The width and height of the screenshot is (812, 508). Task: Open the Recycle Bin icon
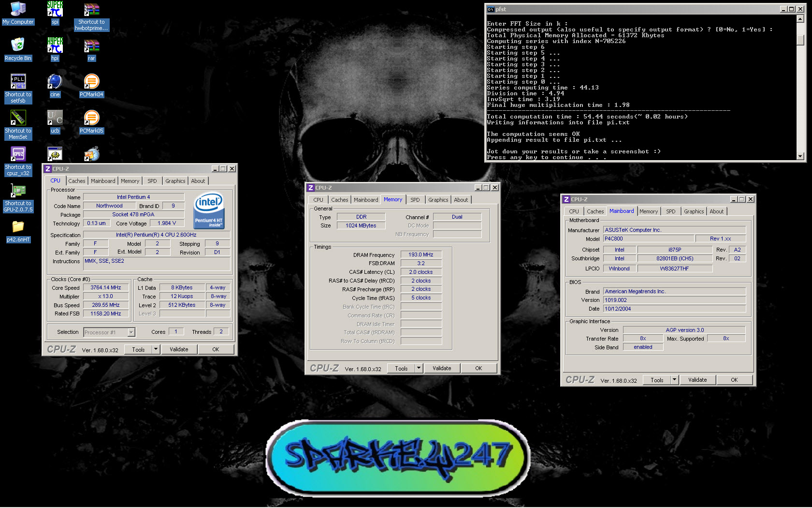pos(18,49)
